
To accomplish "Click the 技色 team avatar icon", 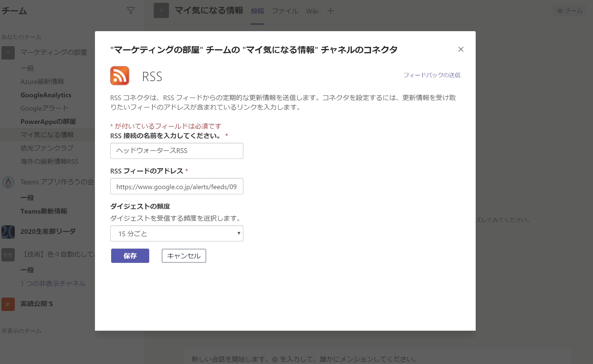I will click(x=8, y=255).
